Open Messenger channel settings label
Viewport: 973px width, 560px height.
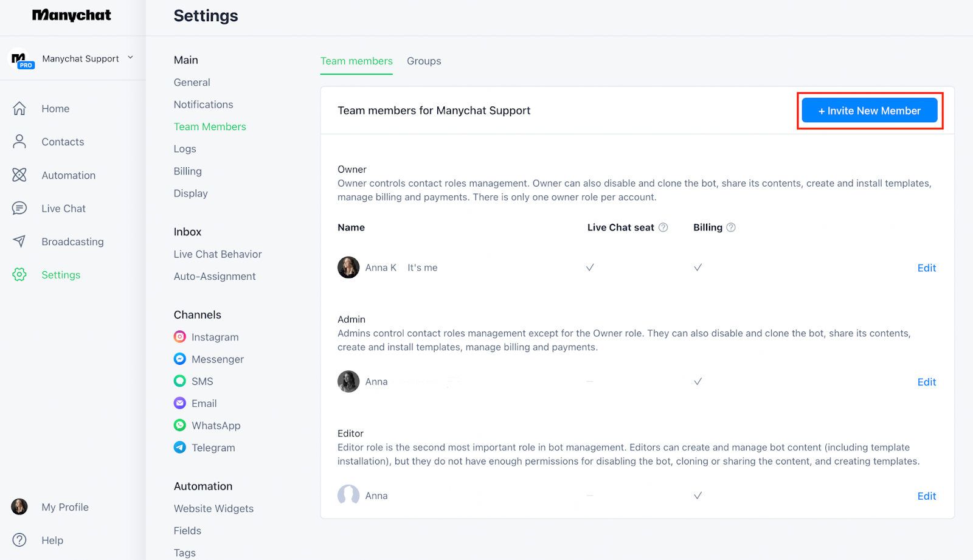218,359
